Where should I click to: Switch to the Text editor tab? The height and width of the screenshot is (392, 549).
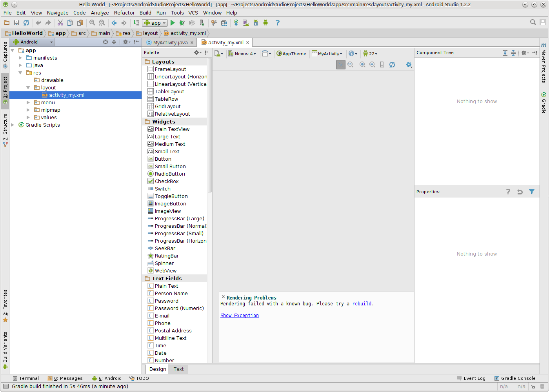point(178,369)
